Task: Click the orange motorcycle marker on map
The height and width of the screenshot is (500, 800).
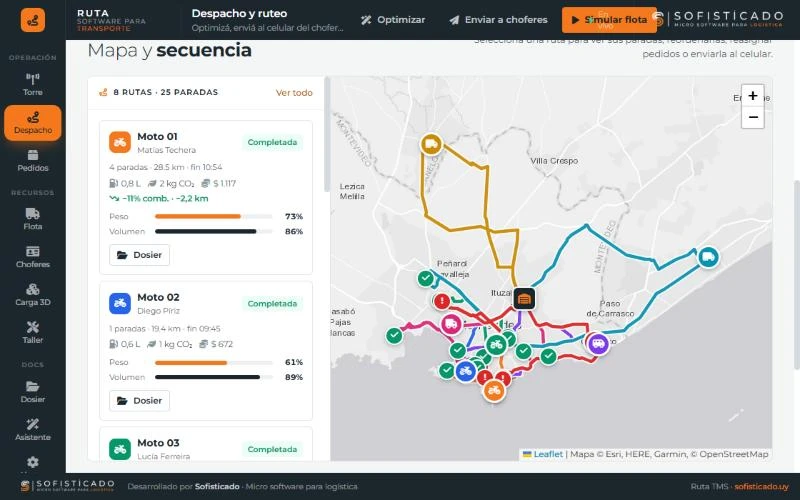Action: click(494, 391)
